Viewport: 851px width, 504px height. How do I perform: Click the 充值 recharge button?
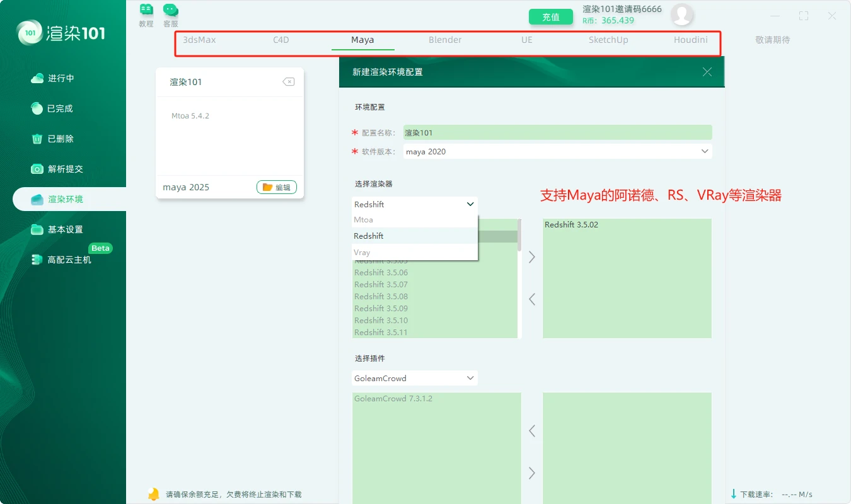pyautogui.click(x=551, y=17)
